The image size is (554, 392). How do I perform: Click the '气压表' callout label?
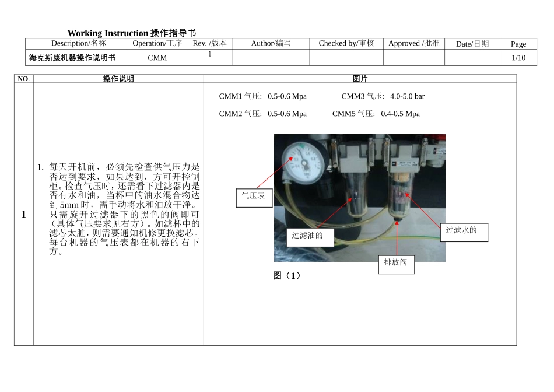tap(254, 198)
